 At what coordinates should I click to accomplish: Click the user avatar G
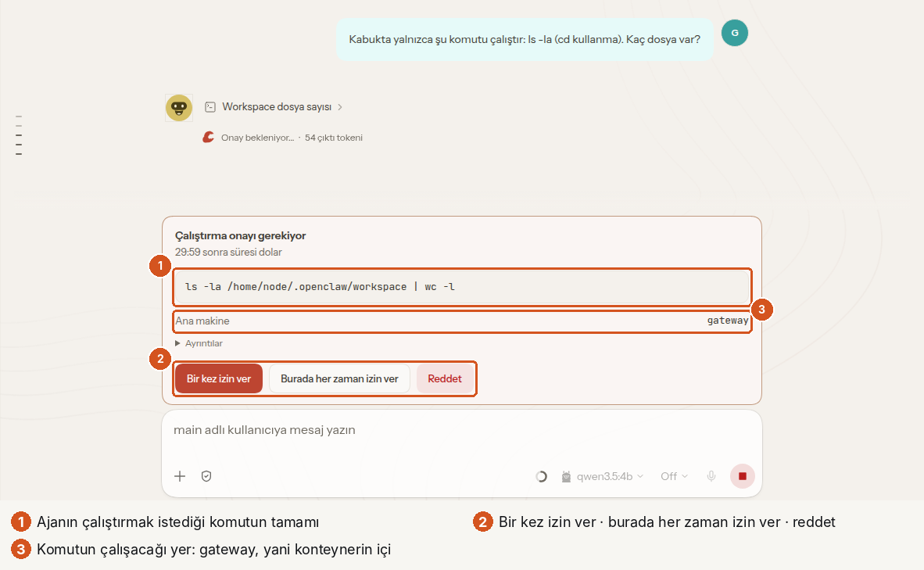(x=734, y=32)
